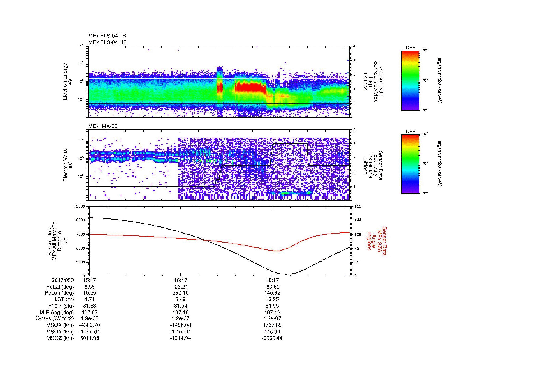Screen dimensions: 555x392
Task: Click the date label '2017/053'
Action: (x=63, y=280)
